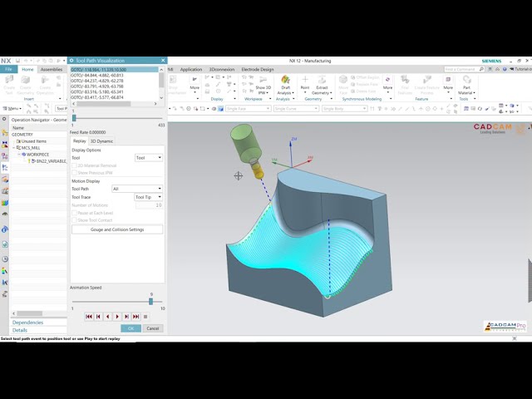Viewport: 532px width, 399px height.
Task: Click the Cancel button
Action: point(153,328)
